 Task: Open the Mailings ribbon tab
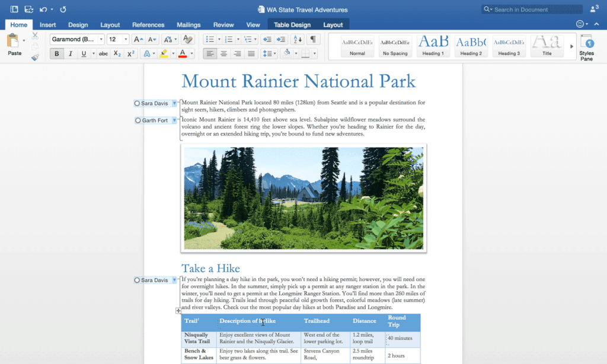tap(188, 24)
